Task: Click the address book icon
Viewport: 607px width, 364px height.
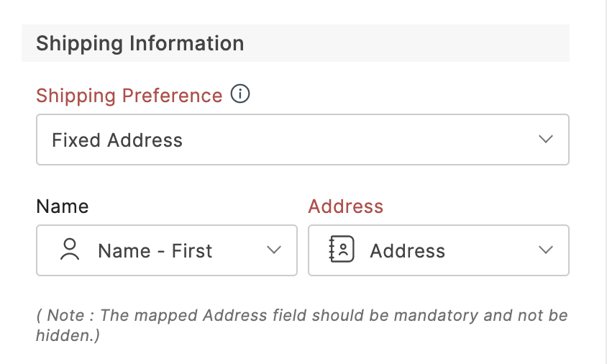Action: [x=342, y=250]
